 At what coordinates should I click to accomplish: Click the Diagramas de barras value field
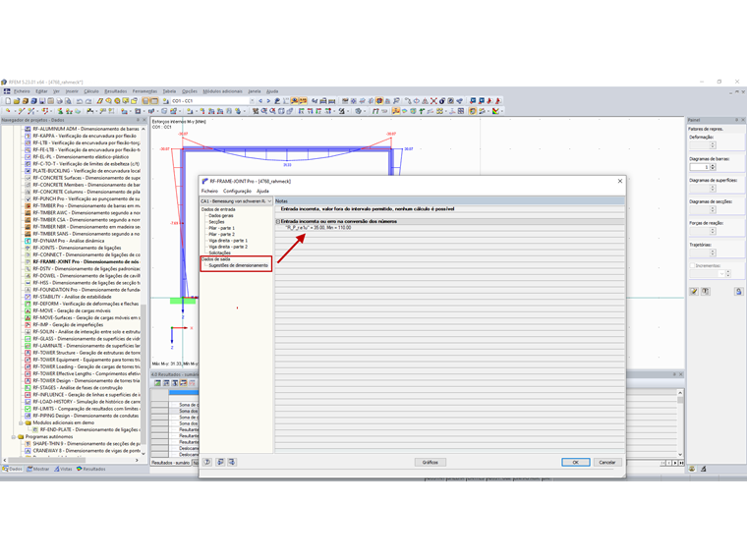[x=700, y=167]
